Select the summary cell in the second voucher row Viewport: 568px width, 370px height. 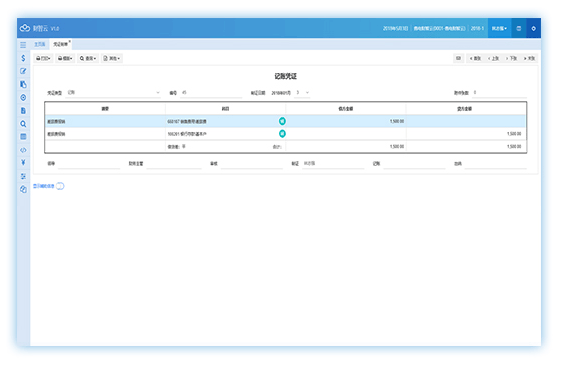[x=105, y=134]
